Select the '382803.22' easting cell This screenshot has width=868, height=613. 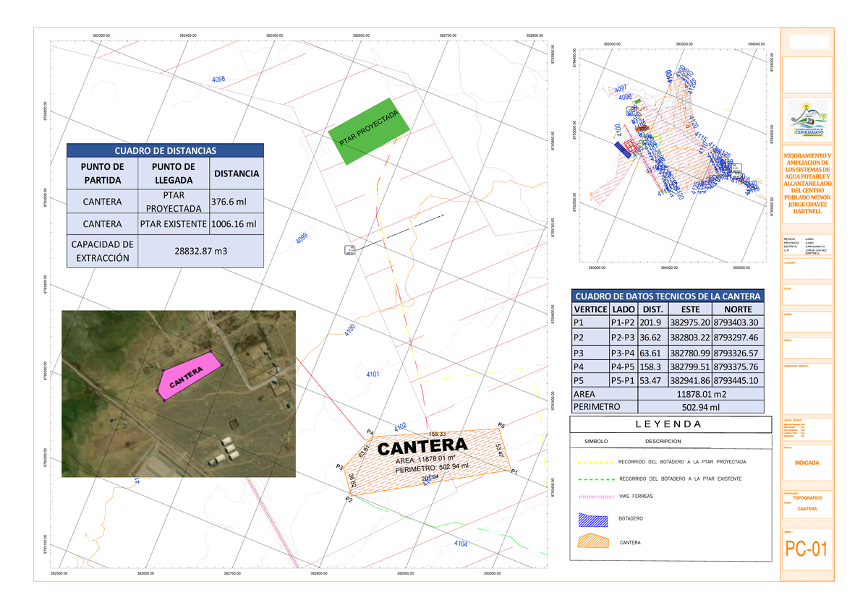coord(691,338)
